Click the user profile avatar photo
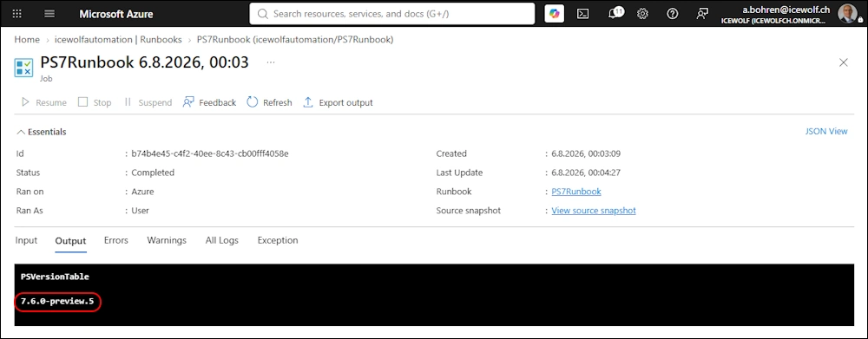 point(847,13)
